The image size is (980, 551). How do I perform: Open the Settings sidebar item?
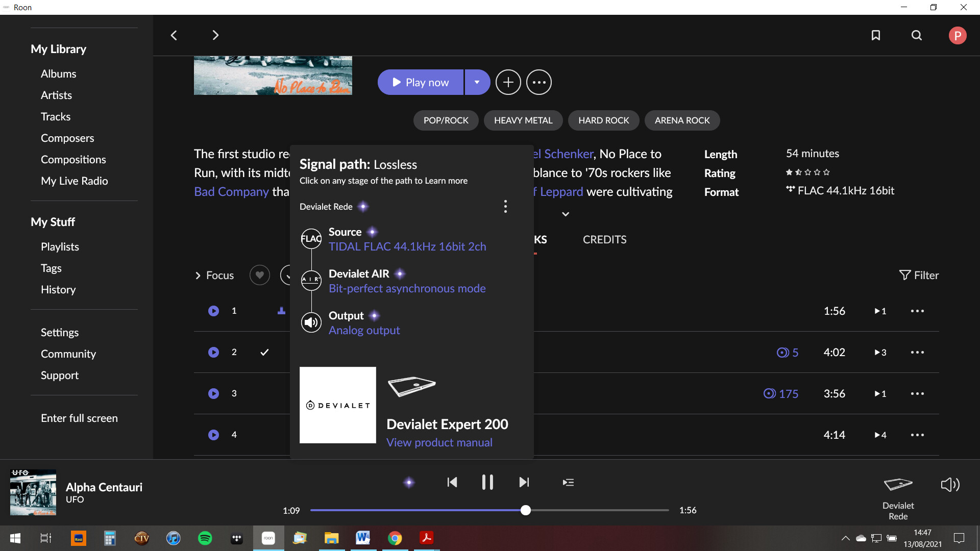tap(60, 333)
